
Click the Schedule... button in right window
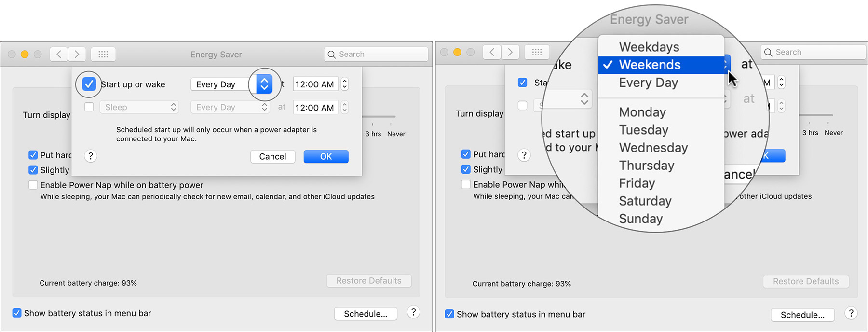[x=802, y=315]
